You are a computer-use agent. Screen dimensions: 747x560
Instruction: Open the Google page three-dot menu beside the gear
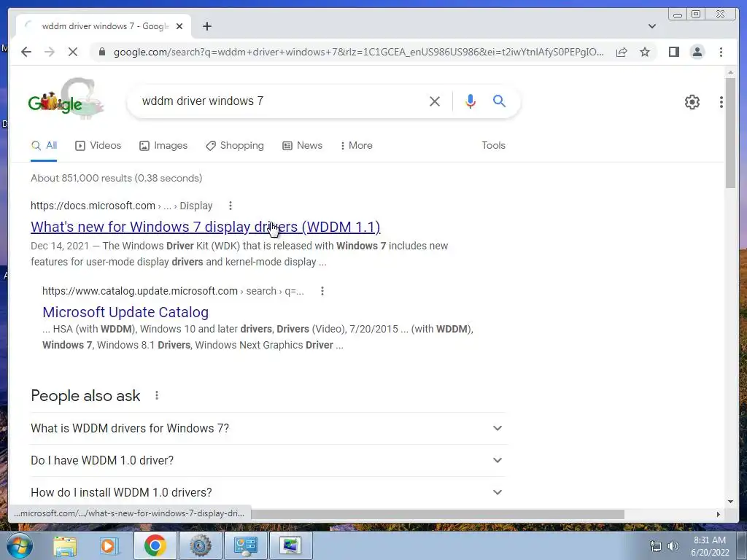coord(721,101)
